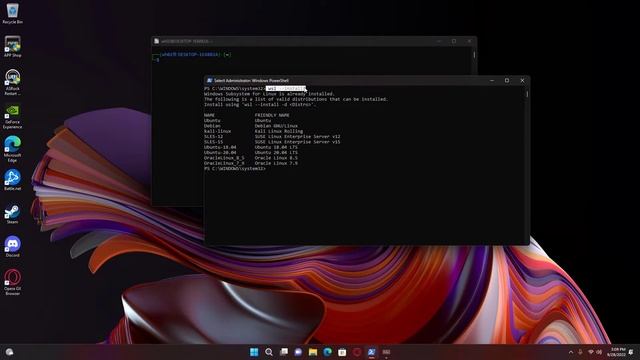Click the title bar icon of the rear terminal window
Image resolution: width=640 pixels, height=360 pixels.
pyautogui.click(x=156, y=41)
